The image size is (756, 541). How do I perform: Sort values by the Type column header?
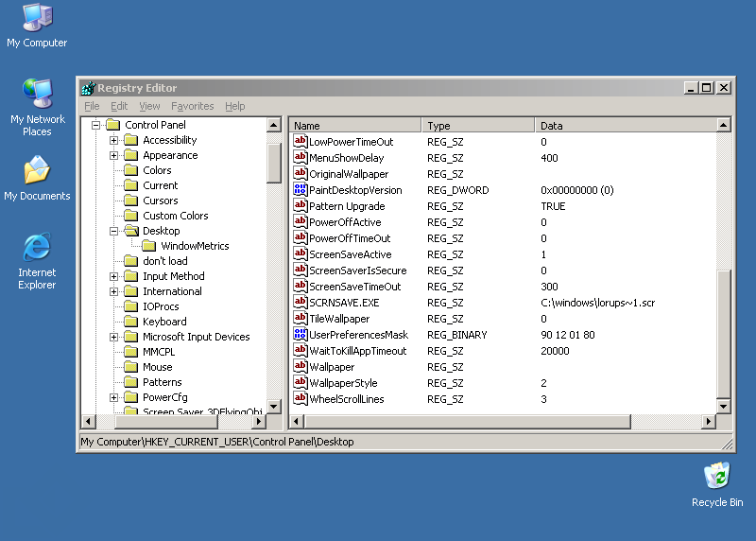click(x=478, y=126)
